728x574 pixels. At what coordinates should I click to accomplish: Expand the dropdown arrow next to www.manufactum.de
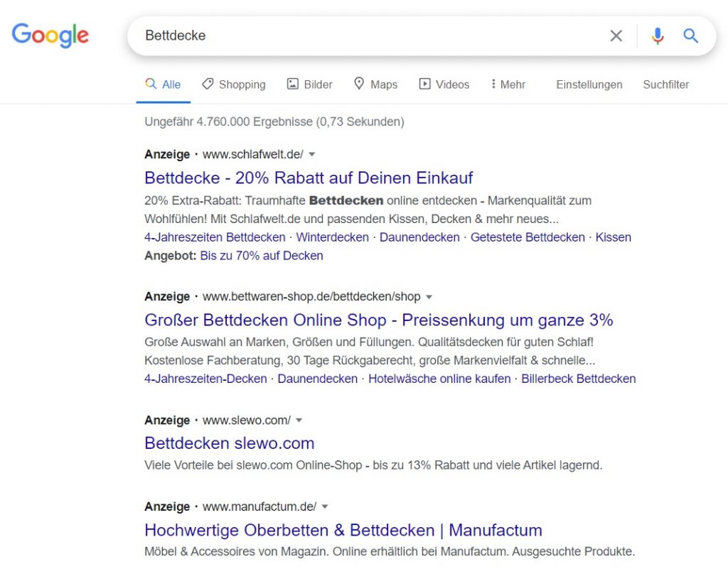[325, 507]
